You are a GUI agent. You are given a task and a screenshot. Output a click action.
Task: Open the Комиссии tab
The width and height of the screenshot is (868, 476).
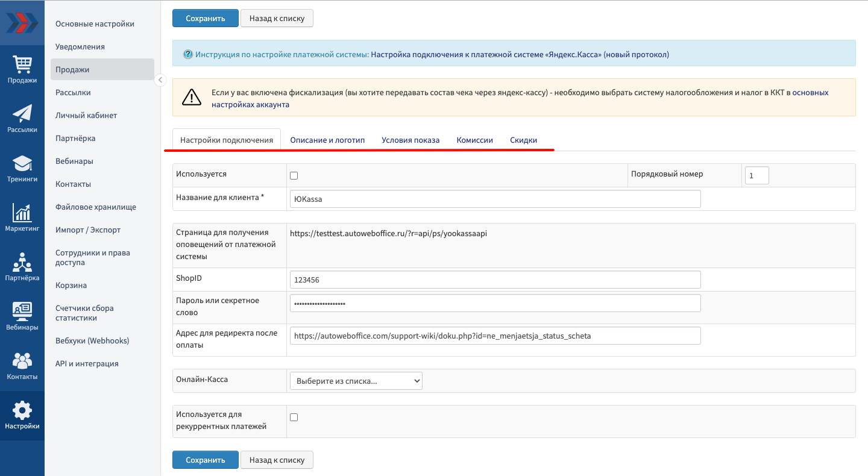474,140
